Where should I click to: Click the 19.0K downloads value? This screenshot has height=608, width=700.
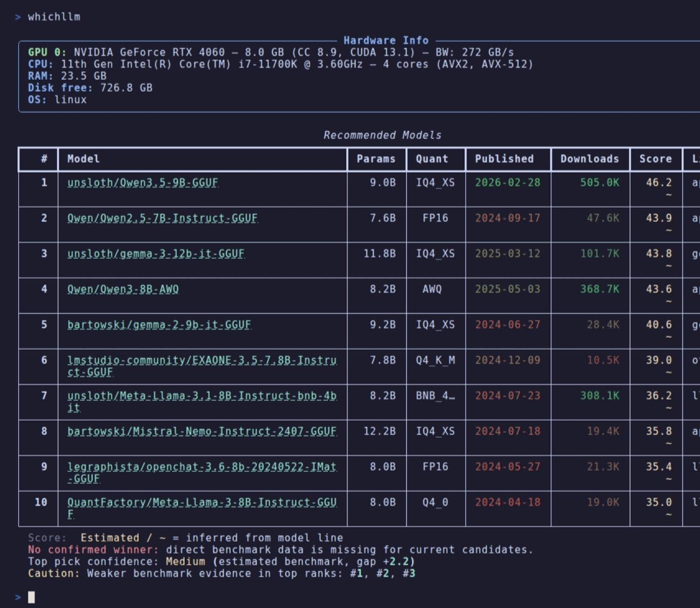pyautogui.click(x=603, y=502)
